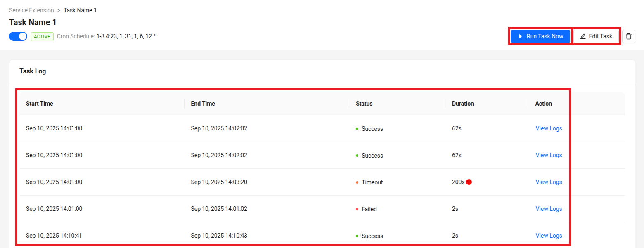The width and height of the screenshot is (644, 248).
Task: Select end time Sep 10, 2025 14:03:20
Action: point(219,182)
